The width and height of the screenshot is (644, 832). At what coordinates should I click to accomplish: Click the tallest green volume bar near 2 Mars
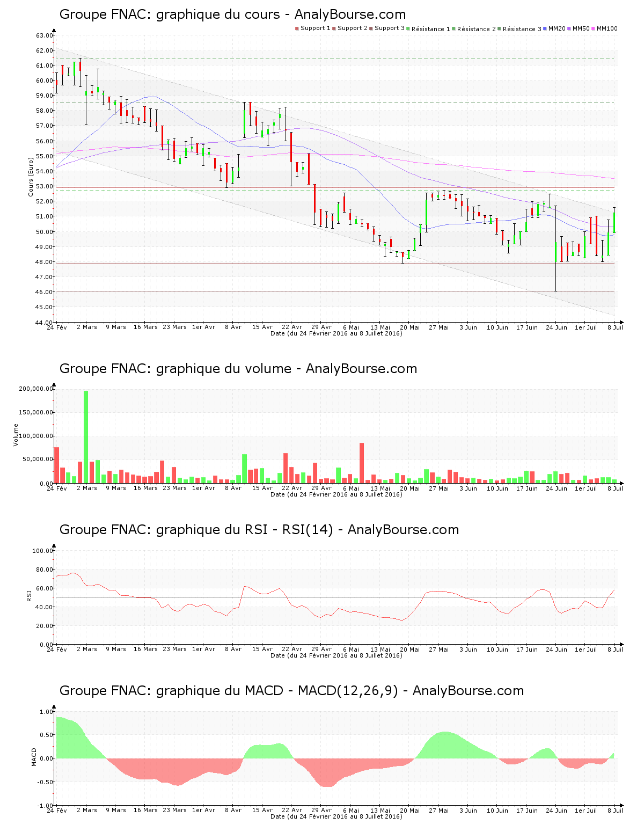(x=86, y=437)
